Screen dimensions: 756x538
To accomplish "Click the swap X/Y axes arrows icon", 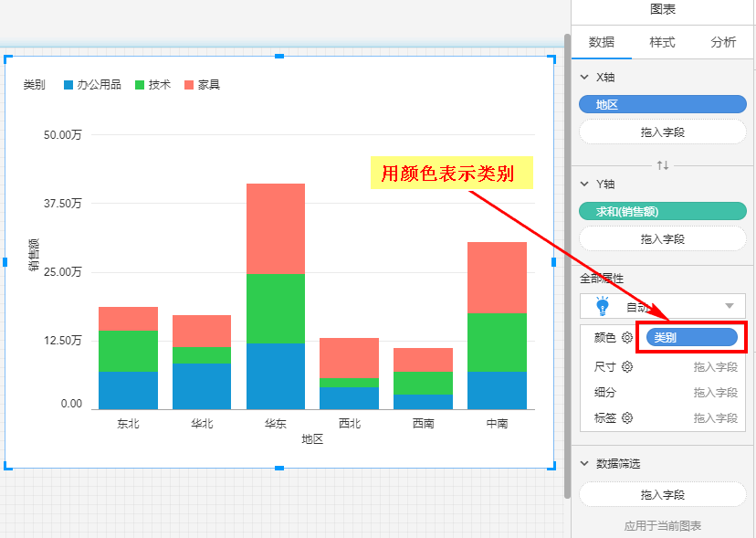I will click(x=663, y=165).
